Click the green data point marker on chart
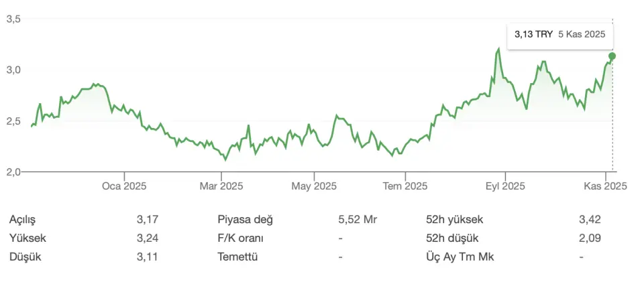Screen dimensions: 644x282 612,56
